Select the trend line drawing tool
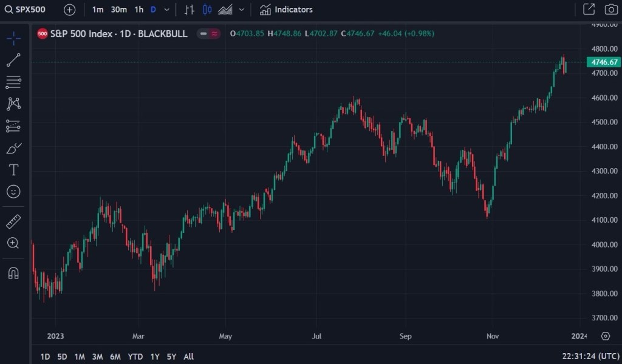This screenshot has height=364, width=622. tap(13, 60)
